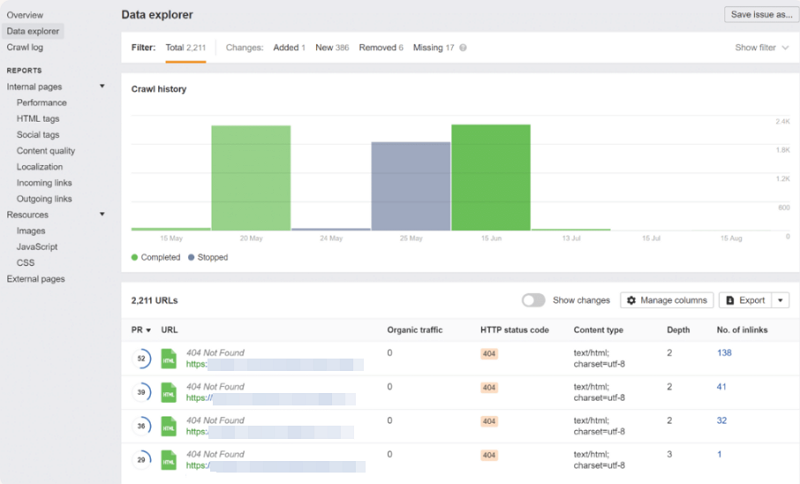Image resolution: width=800 pixels, height=484 pixels.
Task: Collapse the Internal pages section
Action: (x=102, y=87)
